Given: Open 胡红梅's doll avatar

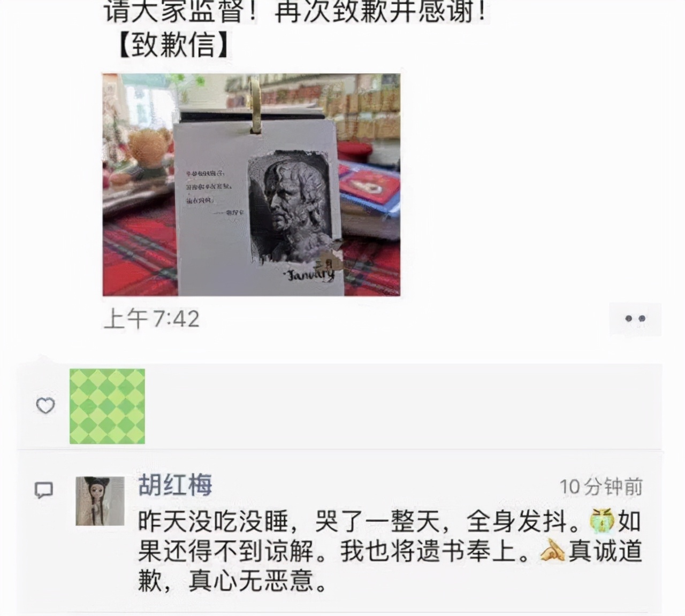Looking at the screenshot, I should (x=100, y=500).
